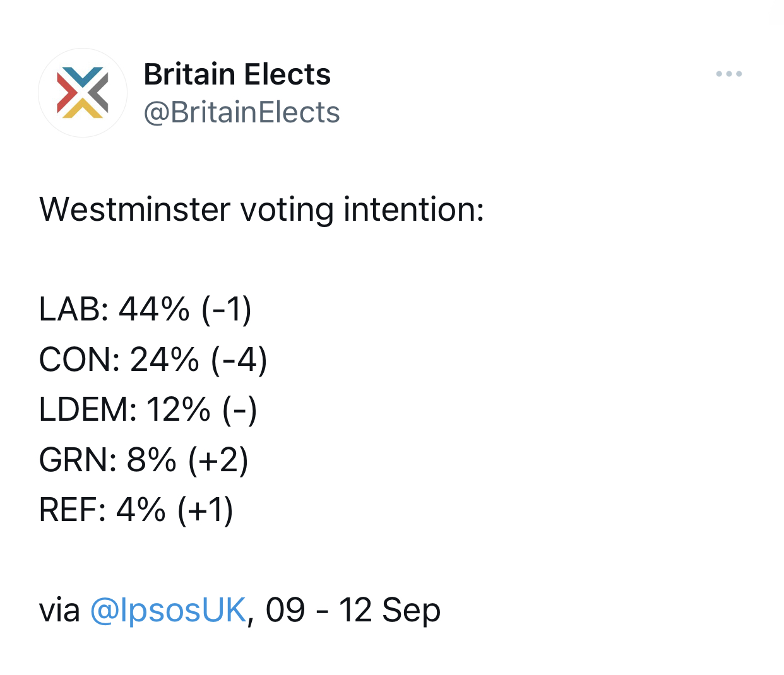784x675 pixels.
Task: Click the (+2) change beside GRN
Action: 218,459
